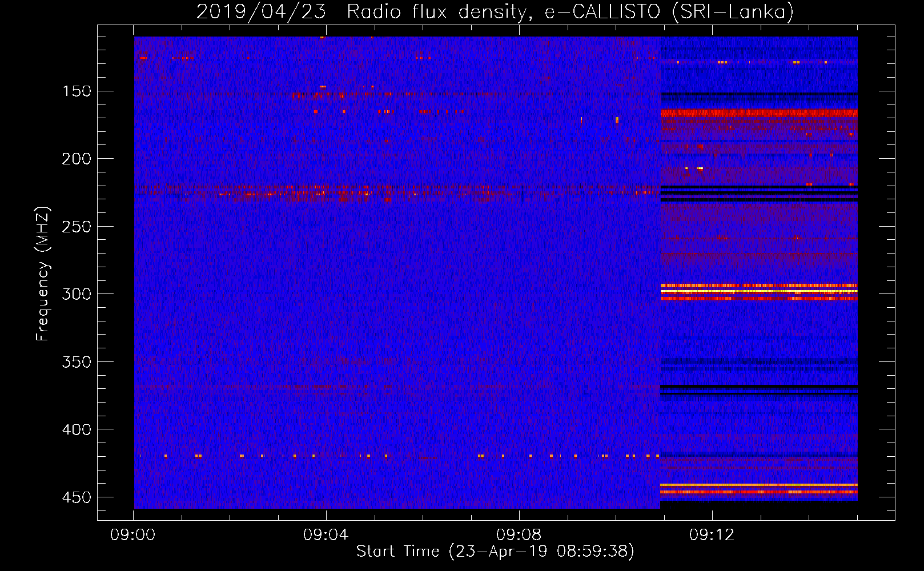
Task: Click the 'Start Time (23-Apr-19 08:59:38)' axis label
Action: (x=495, y=551)
